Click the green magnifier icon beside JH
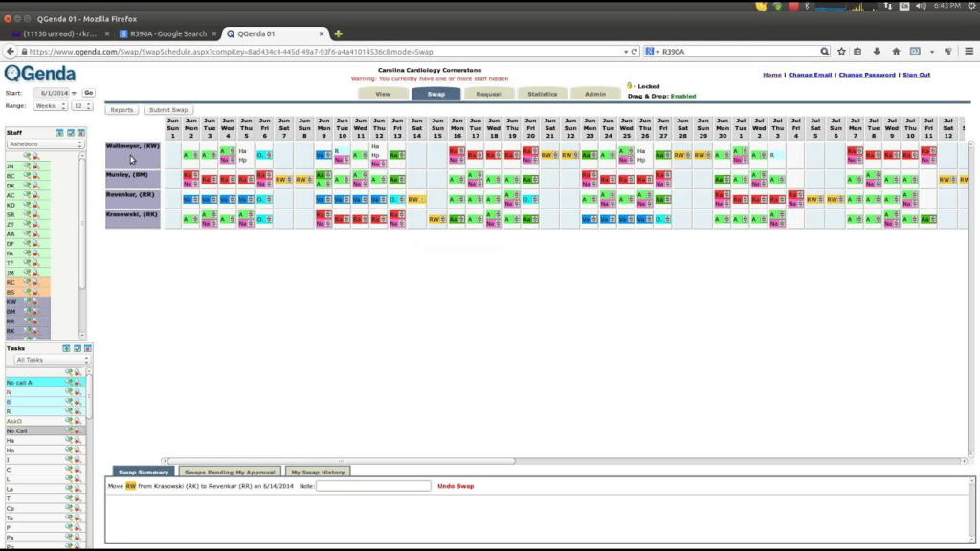This screenshot has height=551, width=980. pos(27,166)
